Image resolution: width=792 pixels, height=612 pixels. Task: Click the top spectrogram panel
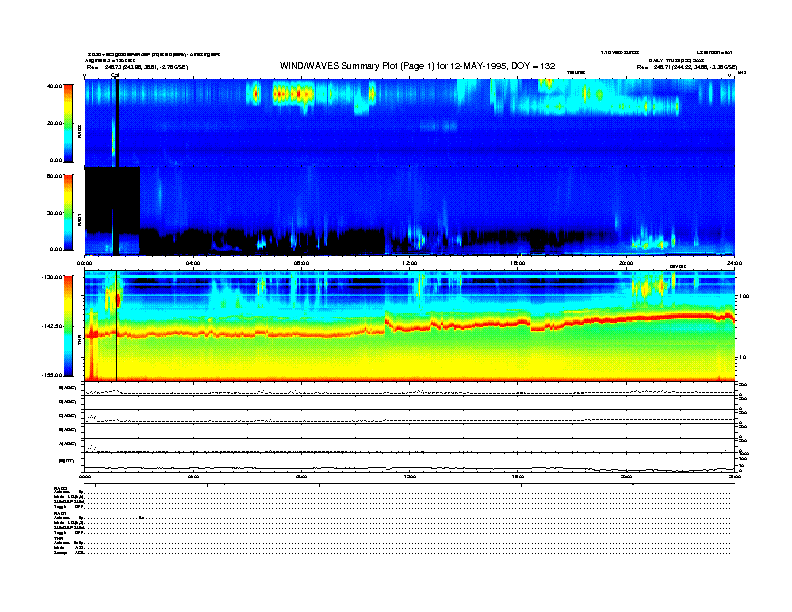pos(410,122)
